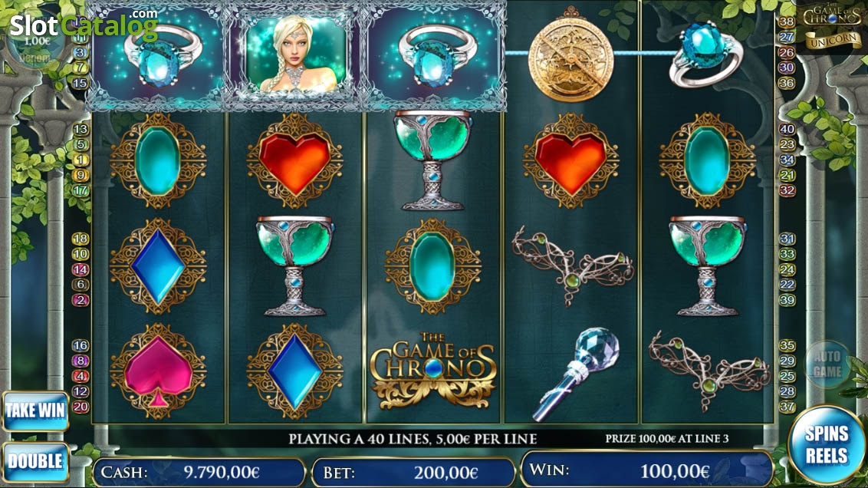Image resolution: width=868 pixels, height=488 pixels.
Task: Click the TAKE WIN button
Action: 35,411
